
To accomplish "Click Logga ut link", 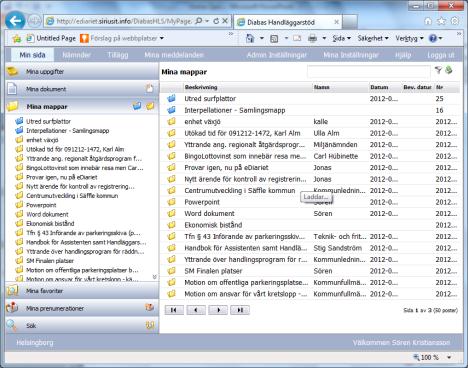I will [441, 55].
